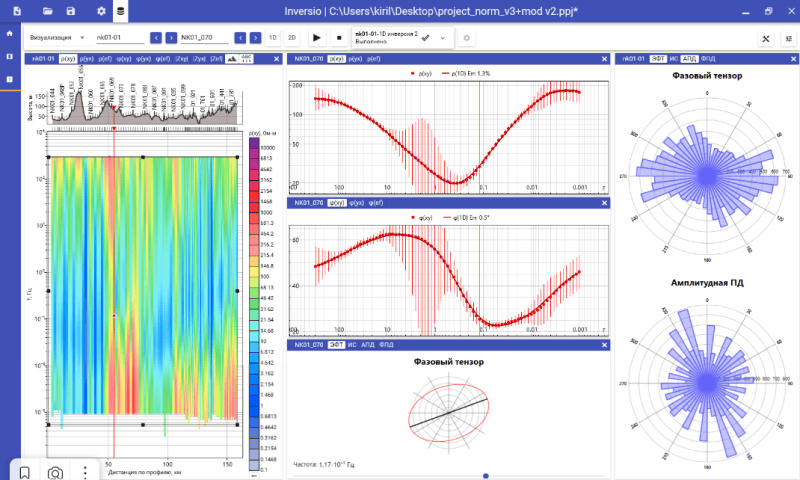800x480 pixels.
Task: Toggle the 2D mode button
Action: (292, 38)
